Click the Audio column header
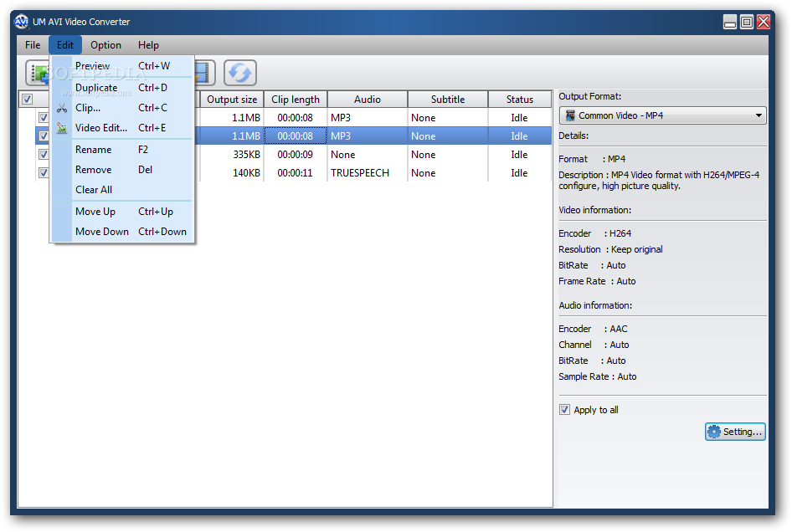Image resolution: width=792 pixels, height=532 pixels. pos(368,100)
